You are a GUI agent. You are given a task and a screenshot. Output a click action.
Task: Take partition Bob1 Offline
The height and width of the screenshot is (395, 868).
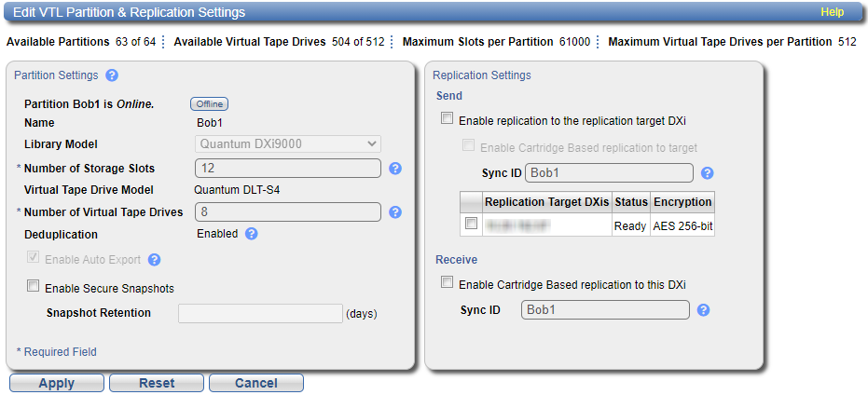[210, 104]
